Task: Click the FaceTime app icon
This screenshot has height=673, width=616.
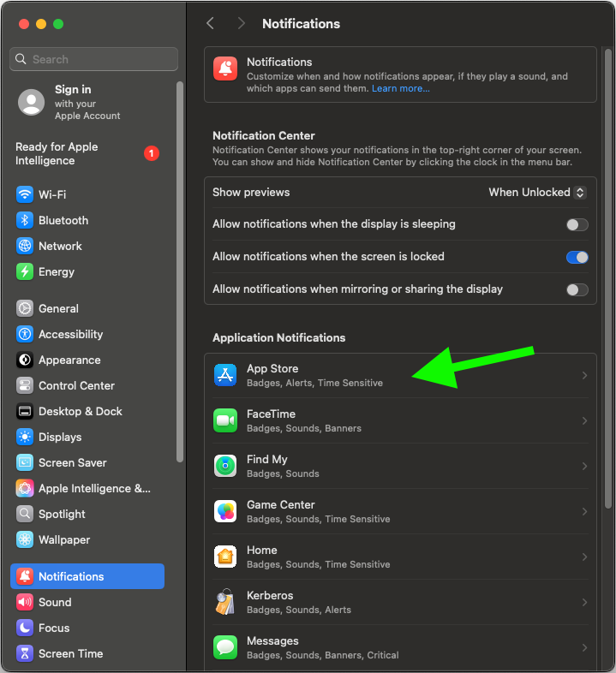Action: tap(225, 420)
